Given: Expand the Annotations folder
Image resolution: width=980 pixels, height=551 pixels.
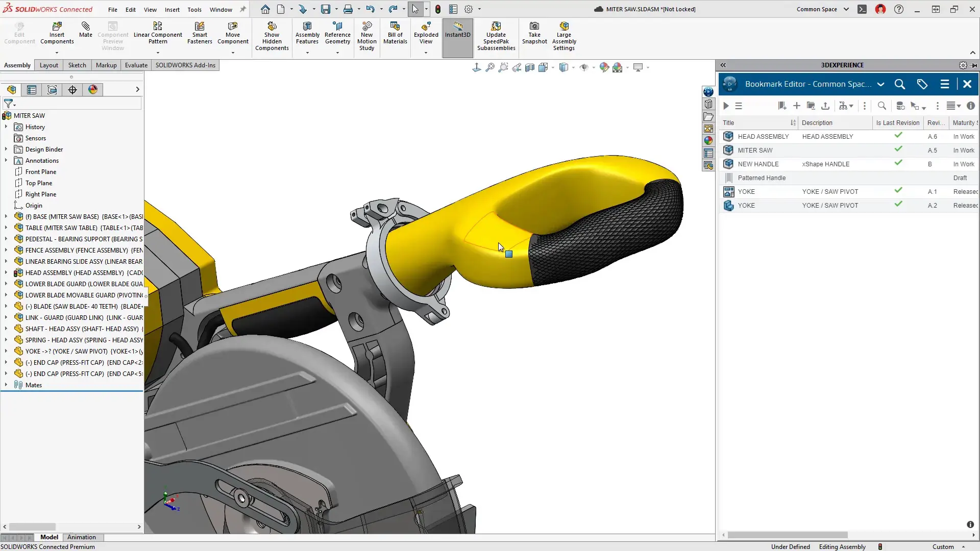Looking at the screenshot, I should 6,160.
